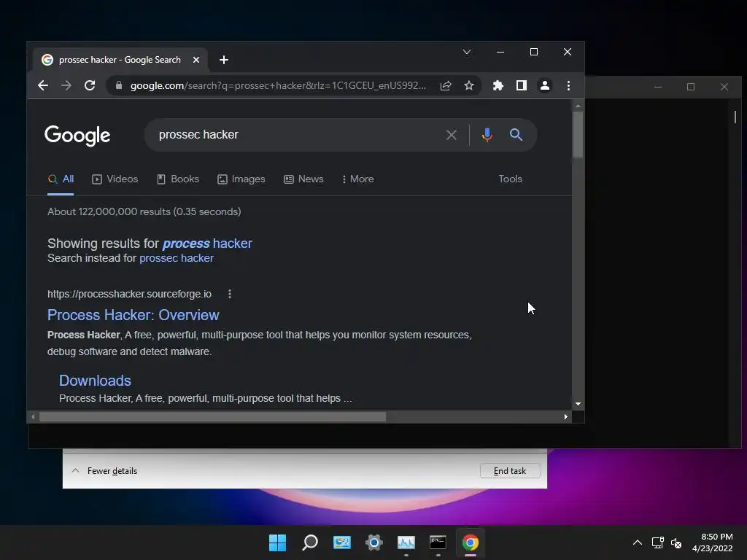Screen dimensions: 747x560
Task: Click the muted volume tray icon
Action: click(676, 542)
